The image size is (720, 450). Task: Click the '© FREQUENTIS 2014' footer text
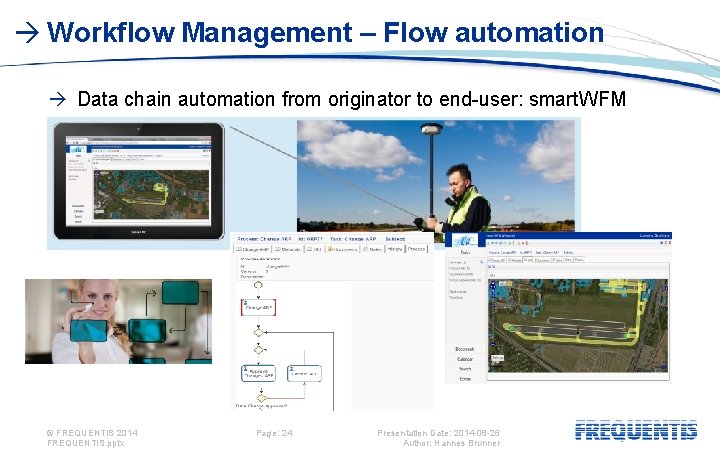[x=92, y=433]
